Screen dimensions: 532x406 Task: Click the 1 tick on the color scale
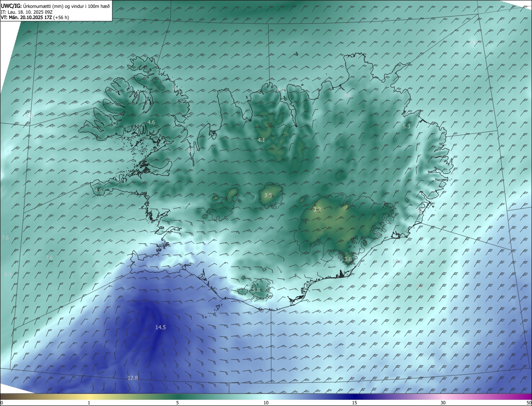click(89, 403)
